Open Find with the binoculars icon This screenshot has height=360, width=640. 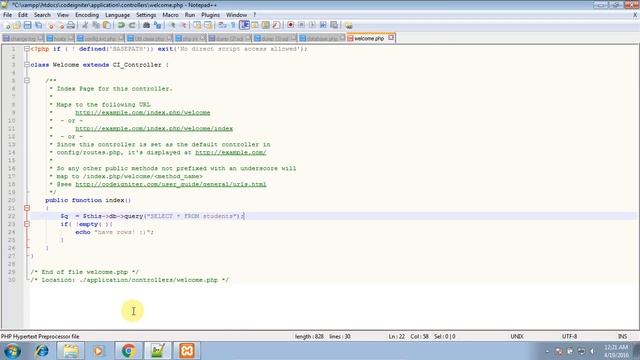pos(146,25)
